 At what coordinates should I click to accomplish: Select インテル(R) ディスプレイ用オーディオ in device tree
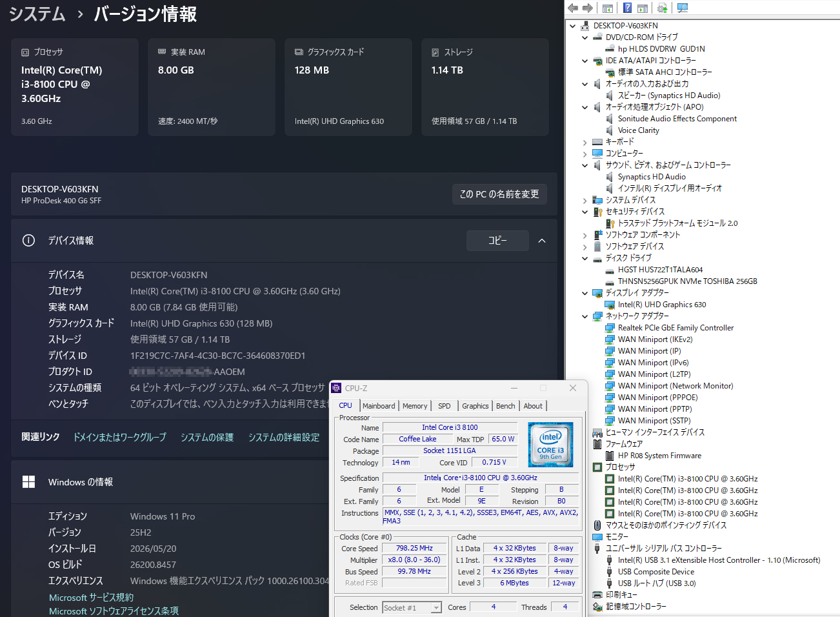click(670, 188)
